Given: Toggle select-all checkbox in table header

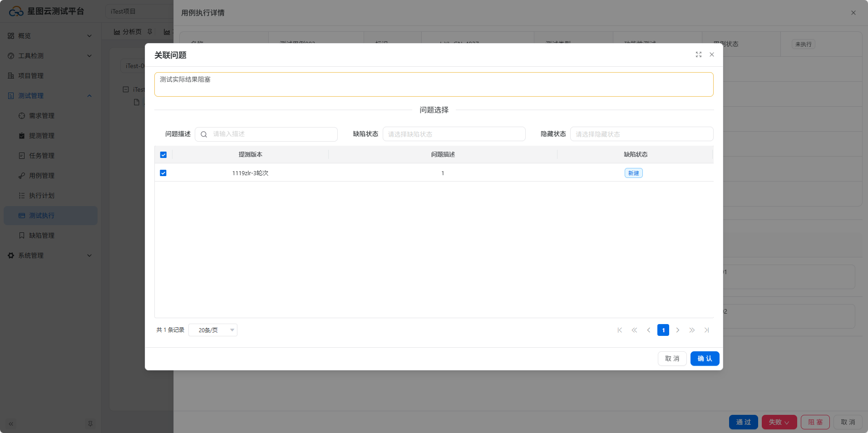Looking at the screenshot, I should (x=163, y=155).
